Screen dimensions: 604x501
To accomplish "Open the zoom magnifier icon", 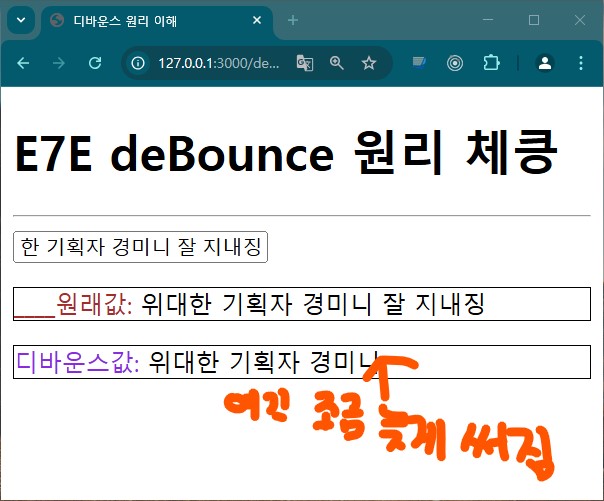I will (x=336, y=63).
